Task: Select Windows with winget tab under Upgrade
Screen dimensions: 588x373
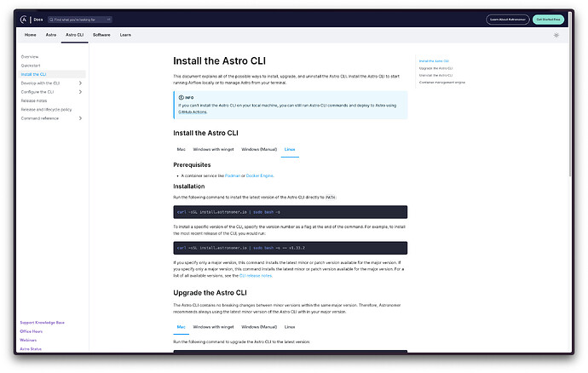Action: [x=213, y=327]
